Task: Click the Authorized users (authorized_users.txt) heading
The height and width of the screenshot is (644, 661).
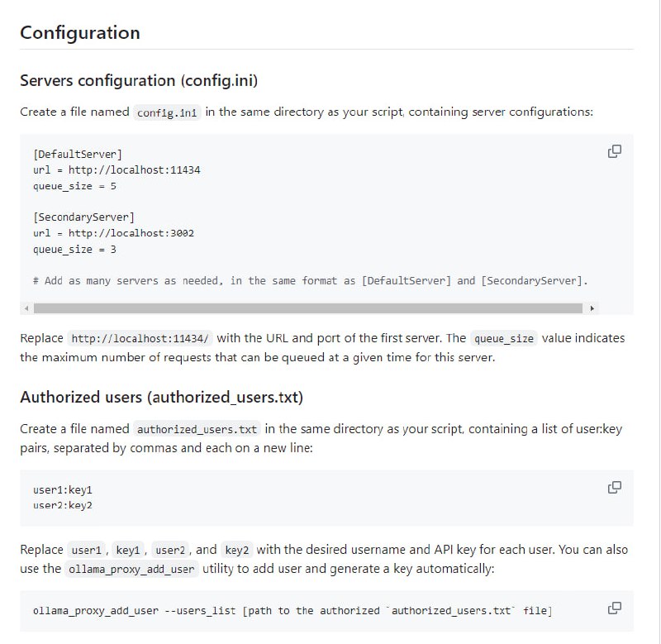Action: [x=161, y=398]
